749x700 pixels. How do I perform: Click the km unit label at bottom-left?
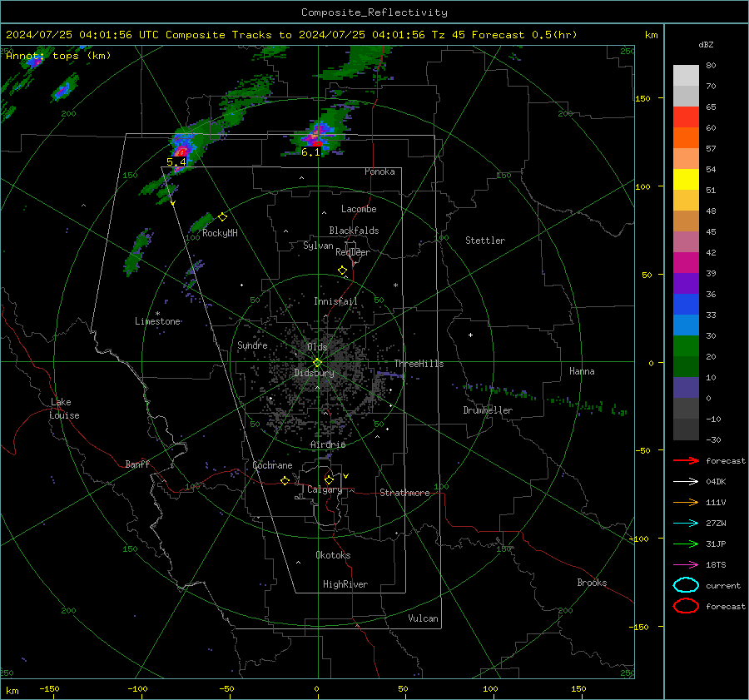[x=12, y=691]
